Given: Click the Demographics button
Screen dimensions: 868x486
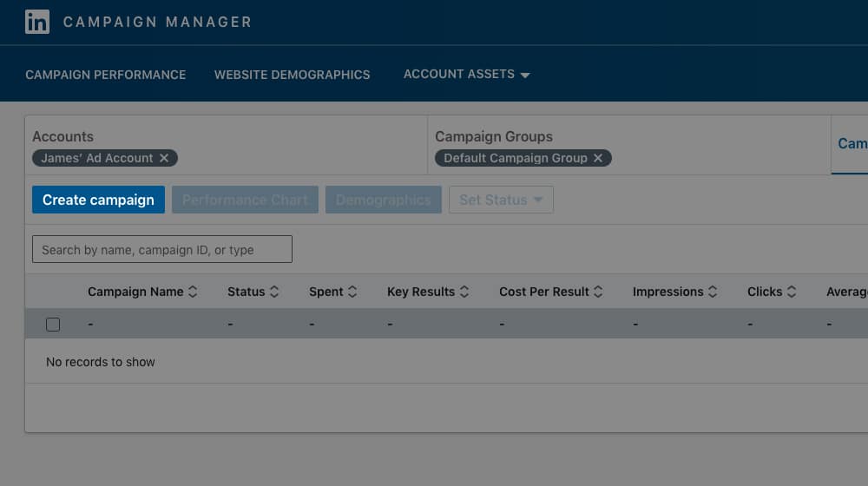Looking at the screenshot, I should click(384, 200).
